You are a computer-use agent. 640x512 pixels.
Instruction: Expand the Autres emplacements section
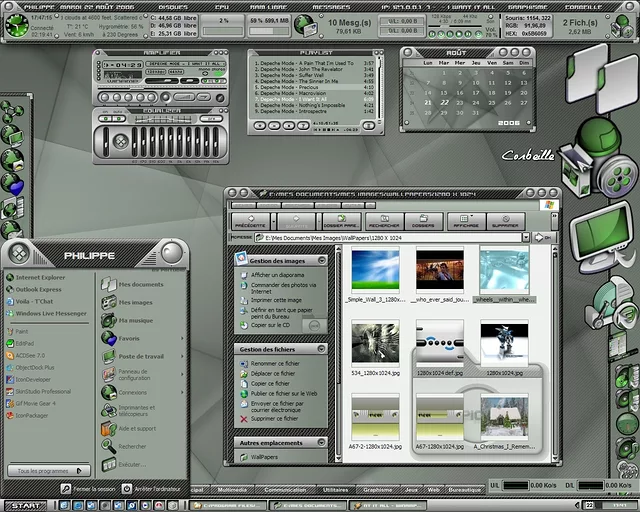pos(321,442)
